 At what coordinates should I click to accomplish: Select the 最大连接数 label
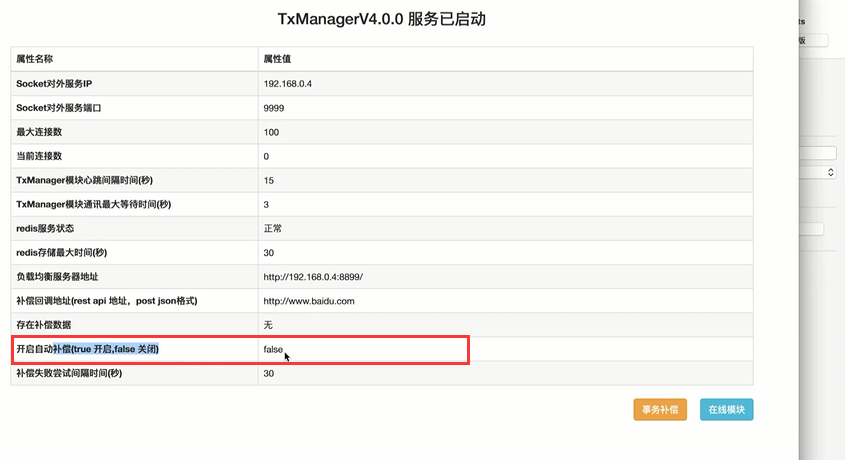[39, 132]
